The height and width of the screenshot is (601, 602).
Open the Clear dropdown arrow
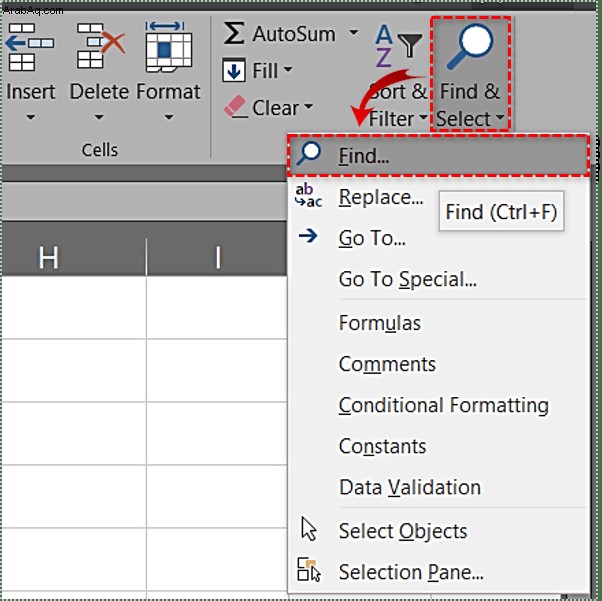pos(308,106)
